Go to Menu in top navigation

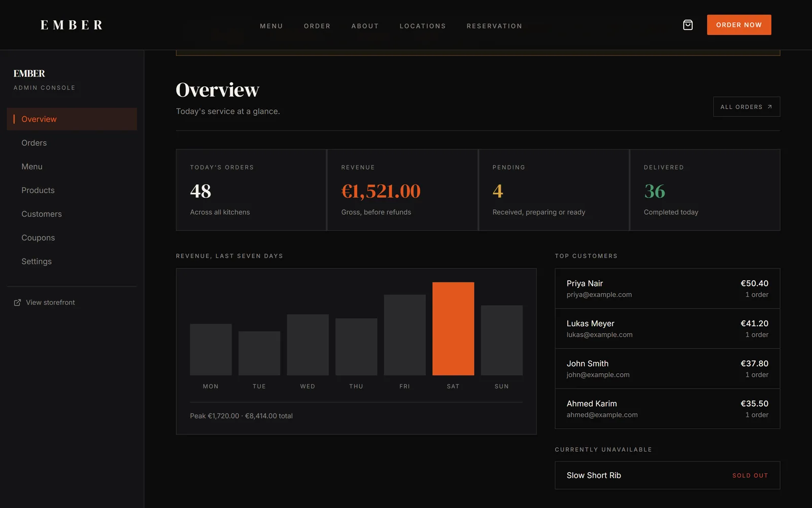[x=272, y=26]
